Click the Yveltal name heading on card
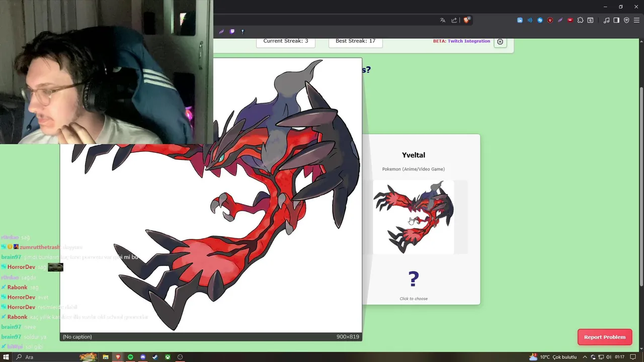This screenshot has height=362, width=644. pos(414,155)
